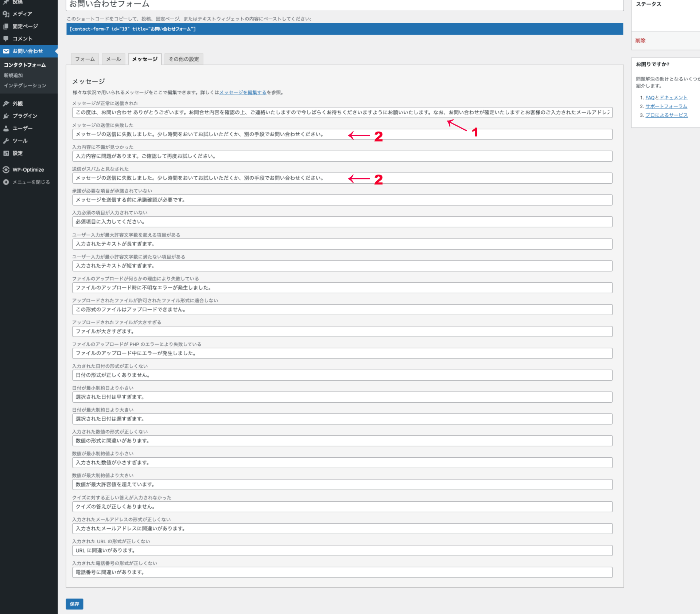Image resolution: width=700 pixels, height=614 pixels.
Task: Click the Fixed Pages (固定ページ) icon
Action: 6,26
